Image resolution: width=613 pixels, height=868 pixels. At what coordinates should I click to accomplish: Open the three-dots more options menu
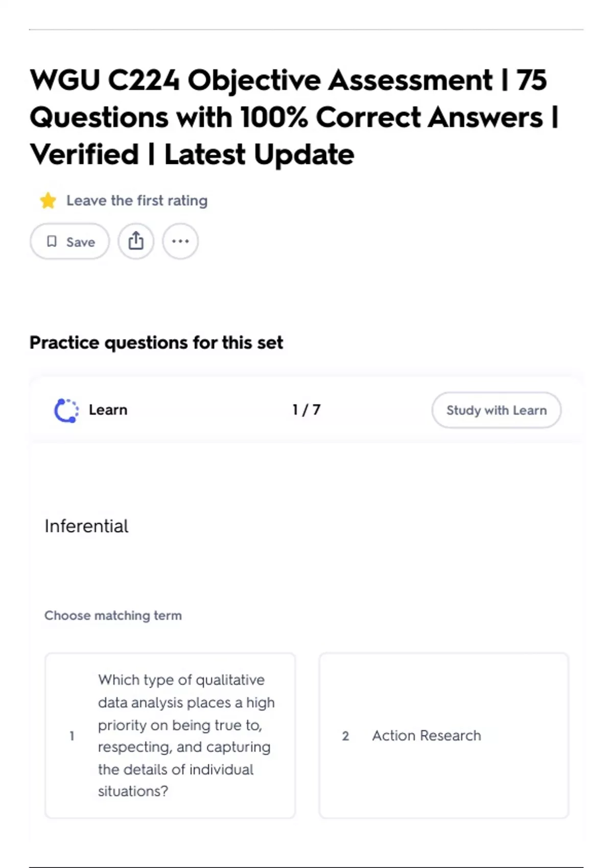click(x=180, y=241)
